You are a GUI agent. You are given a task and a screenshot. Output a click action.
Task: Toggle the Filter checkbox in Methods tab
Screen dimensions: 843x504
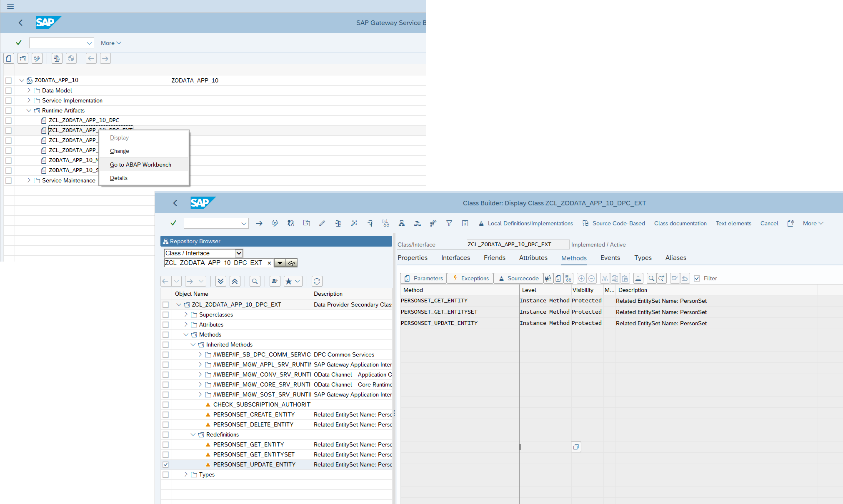pyautogui.click(x=697, y=278)
